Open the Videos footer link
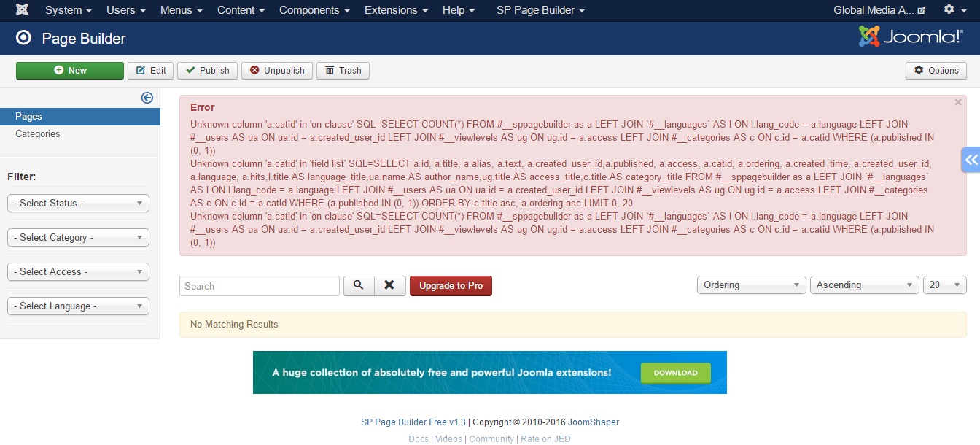980x445 pixels. [448, 439]
